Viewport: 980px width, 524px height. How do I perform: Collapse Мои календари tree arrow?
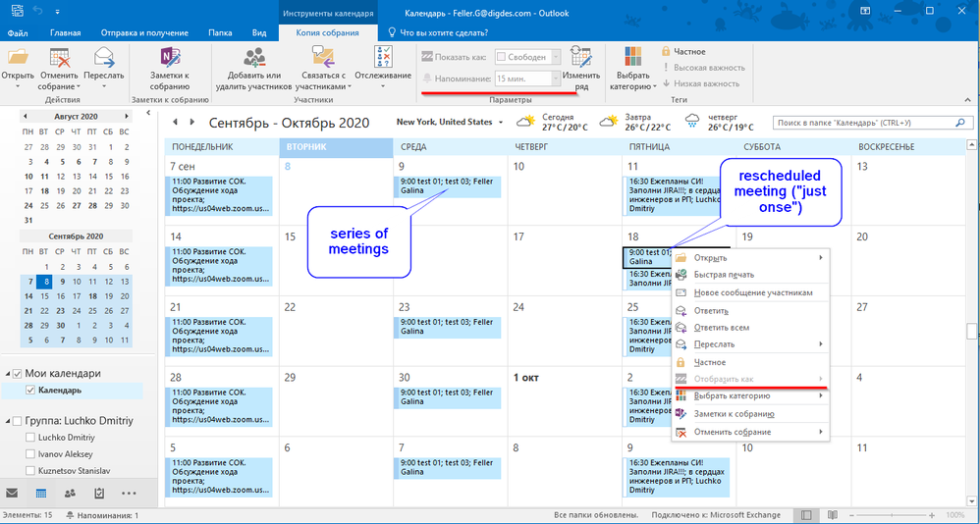(8, 374)
